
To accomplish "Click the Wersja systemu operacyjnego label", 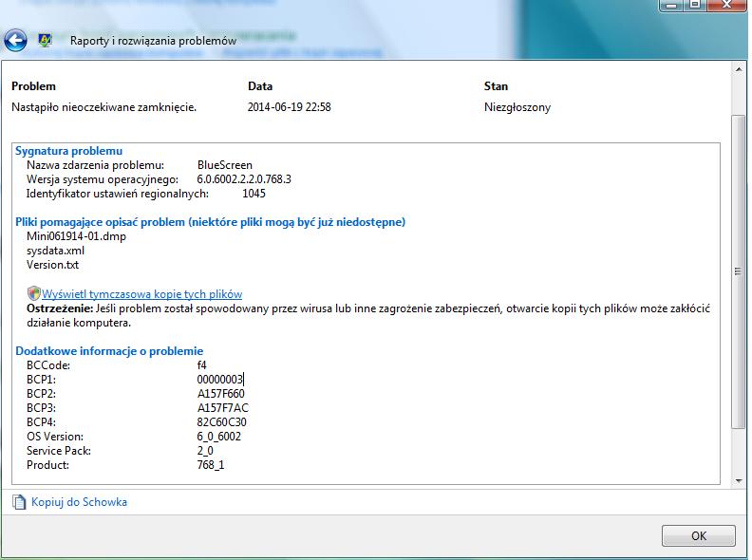I will point(103,179).
